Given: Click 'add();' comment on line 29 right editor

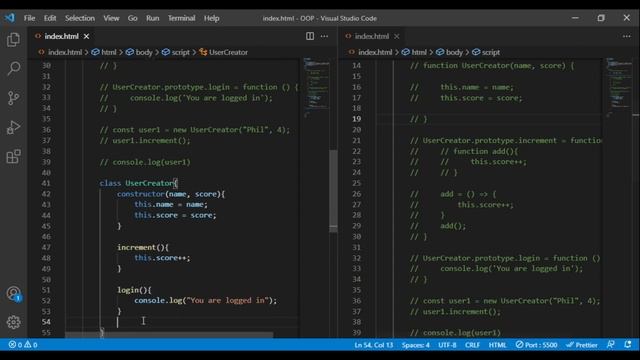Looking at the screenshot, I should point(453,226).
